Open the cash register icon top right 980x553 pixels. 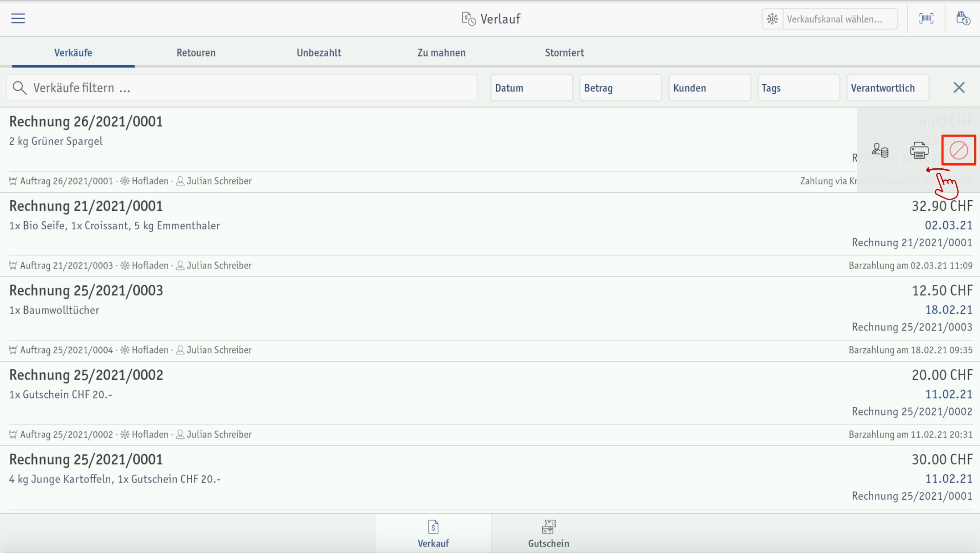pos(963,18)
